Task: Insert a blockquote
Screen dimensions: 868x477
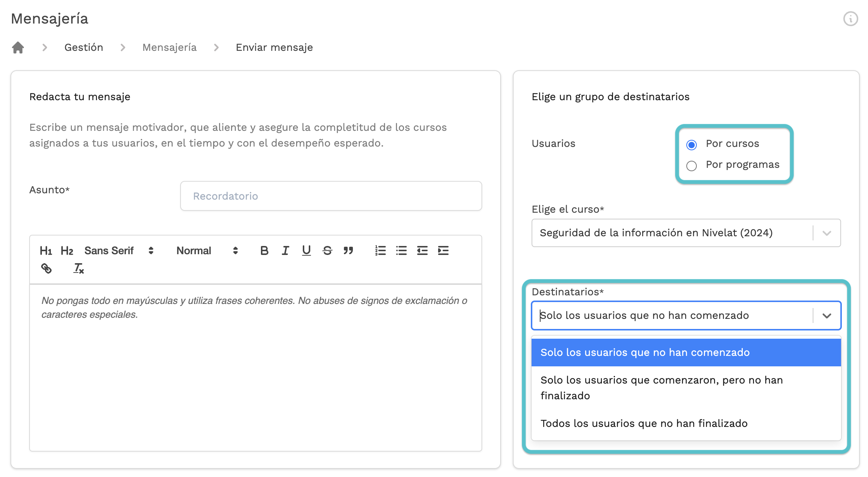Action: click(348, 250)
